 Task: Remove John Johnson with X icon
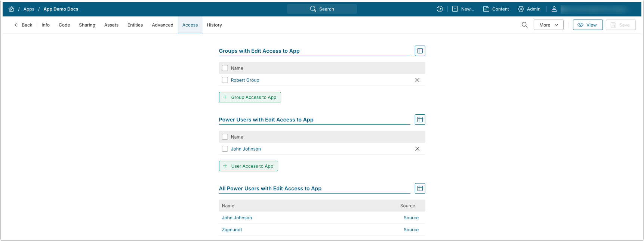click(x=417, y=149)
